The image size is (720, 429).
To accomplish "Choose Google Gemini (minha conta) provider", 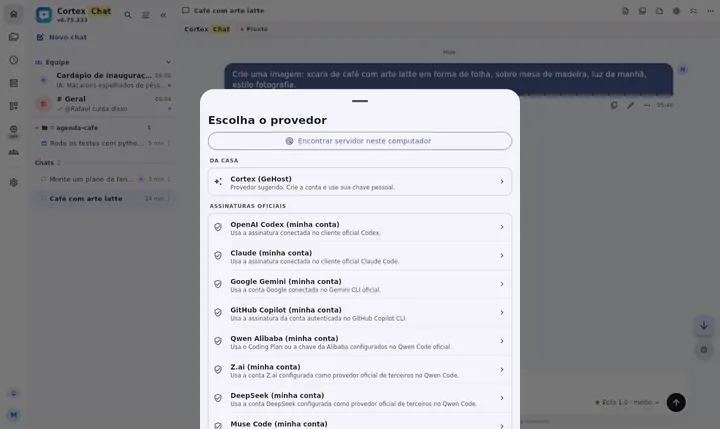I will click(360, 285).
